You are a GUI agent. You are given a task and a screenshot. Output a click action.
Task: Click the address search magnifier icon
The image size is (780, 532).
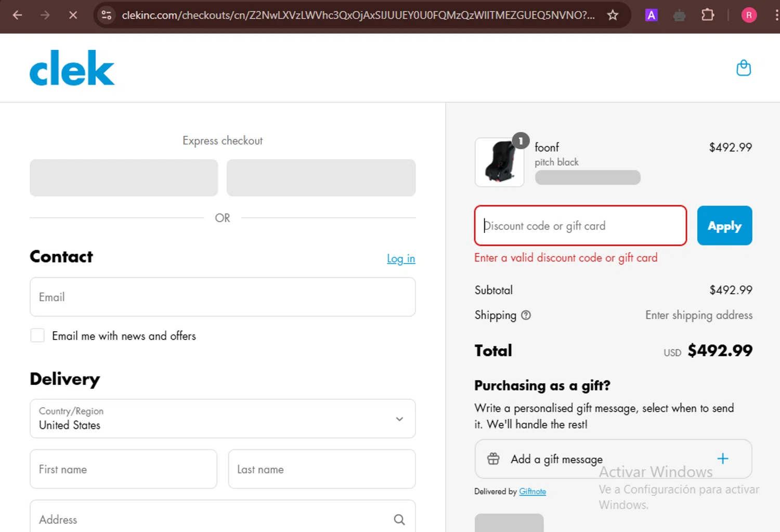[x=399, y=520]
